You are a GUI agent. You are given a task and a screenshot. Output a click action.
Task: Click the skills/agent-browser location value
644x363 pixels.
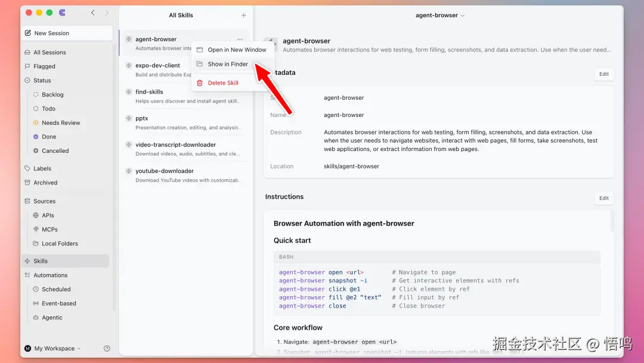click(351, 166)
